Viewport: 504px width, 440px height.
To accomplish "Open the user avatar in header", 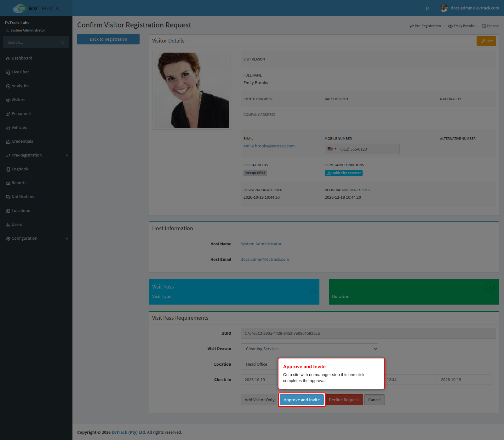I will pos(444,8).
